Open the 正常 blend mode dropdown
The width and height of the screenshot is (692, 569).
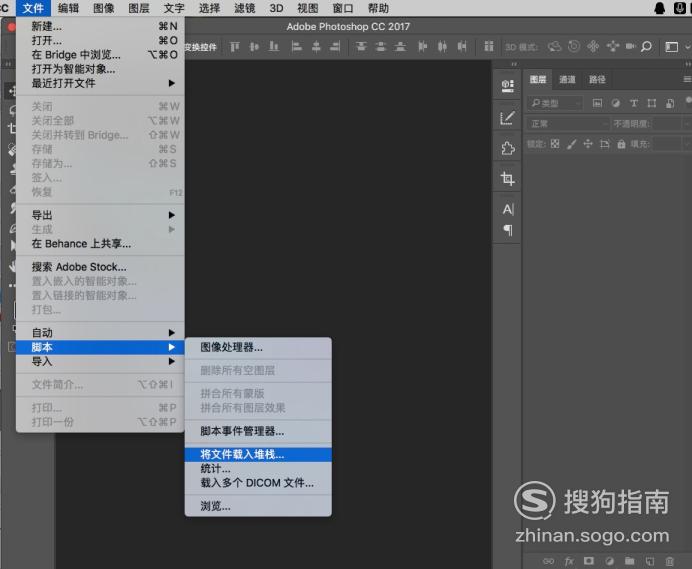click(568, 124)
